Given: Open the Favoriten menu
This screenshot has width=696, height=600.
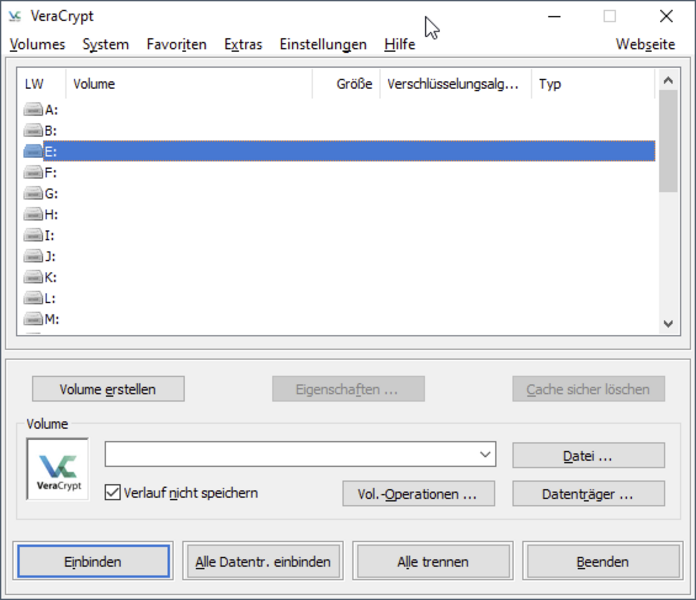Looking at the screenshot, I should pyautogui.click(x=176, y=44).
